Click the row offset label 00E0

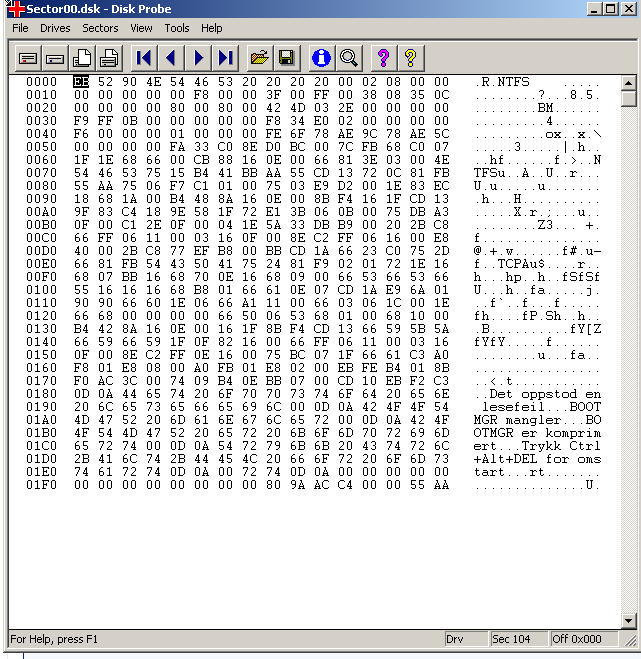click(41, 264)
